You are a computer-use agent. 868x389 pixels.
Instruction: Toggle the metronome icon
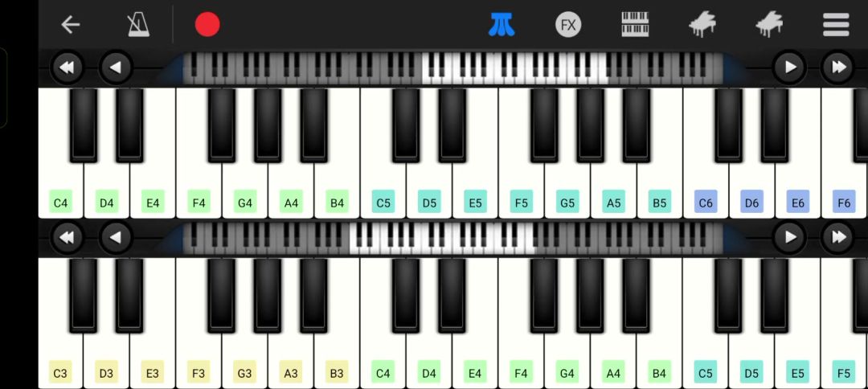point(138,25)
